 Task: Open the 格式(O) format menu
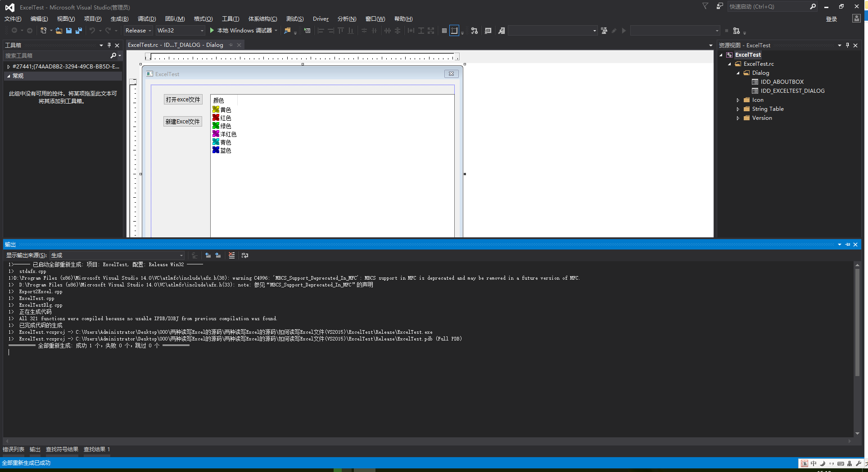coord(203,18)
